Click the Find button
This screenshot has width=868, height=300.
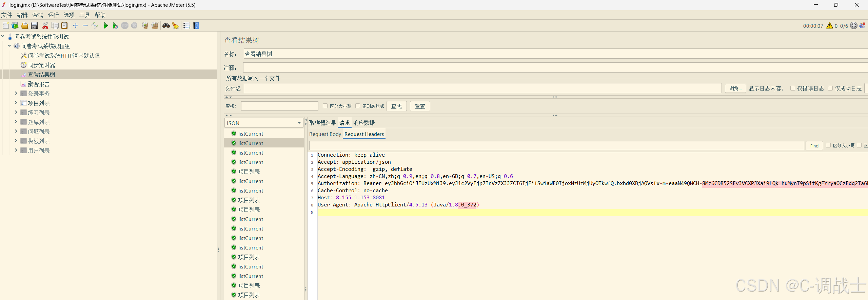click(814, 146)
